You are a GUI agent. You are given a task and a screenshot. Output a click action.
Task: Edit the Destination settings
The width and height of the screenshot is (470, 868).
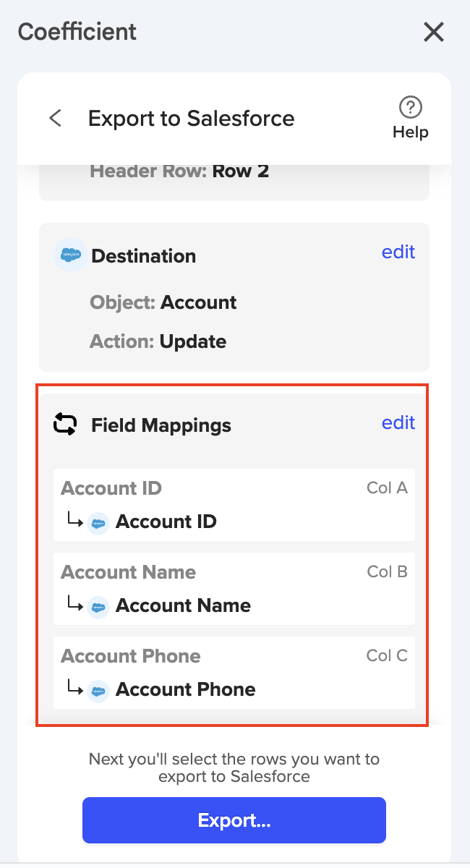(398, 252)
